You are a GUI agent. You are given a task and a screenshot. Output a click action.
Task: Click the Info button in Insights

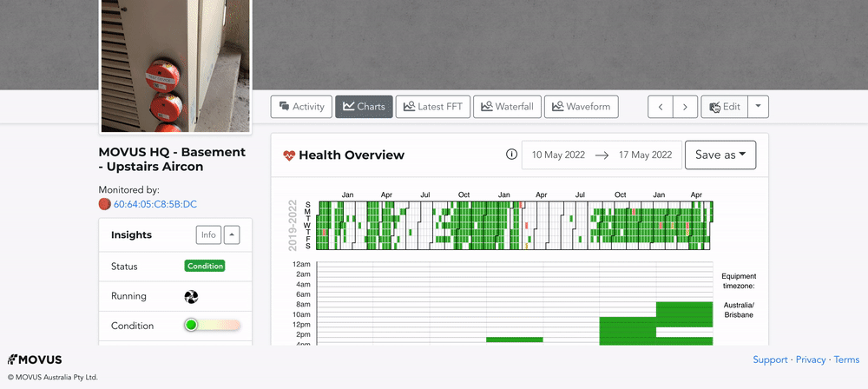208,234
